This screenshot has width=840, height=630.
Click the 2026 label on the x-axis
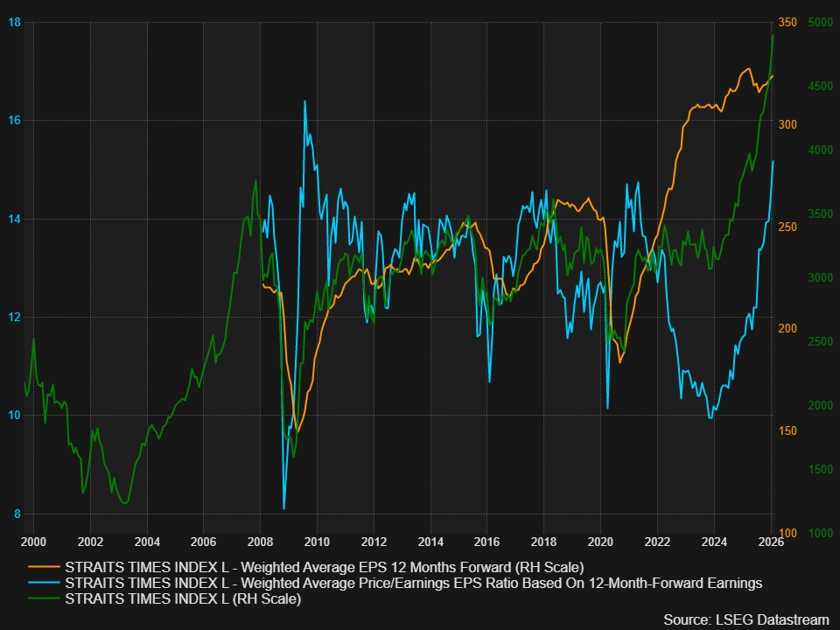[x=772, y=542]
